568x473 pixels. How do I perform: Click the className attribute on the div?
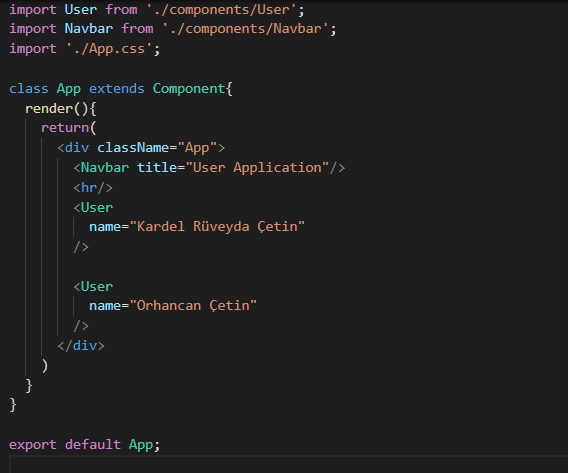click(133, 148)
